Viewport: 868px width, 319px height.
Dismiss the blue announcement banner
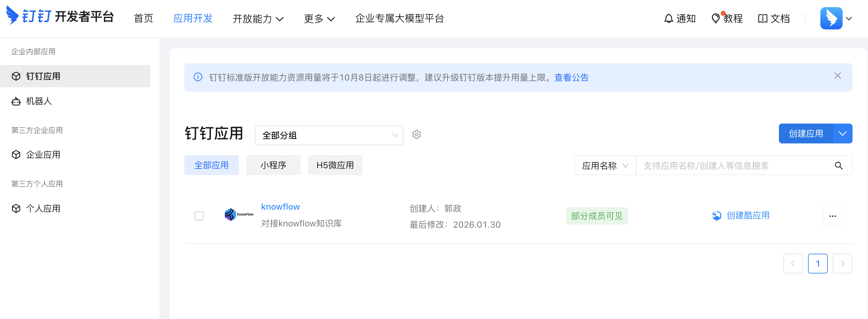[837, 76]
